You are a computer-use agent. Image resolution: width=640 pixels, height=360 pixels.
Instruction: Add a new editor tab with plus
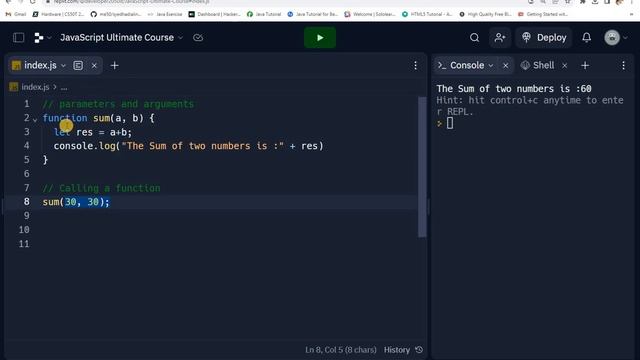click(x=114, y=65)
